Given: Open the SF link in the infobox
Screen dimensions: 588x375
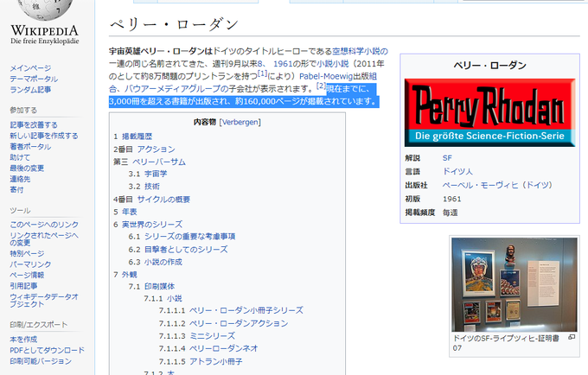Looking at the screenshot, I should 447,158.
